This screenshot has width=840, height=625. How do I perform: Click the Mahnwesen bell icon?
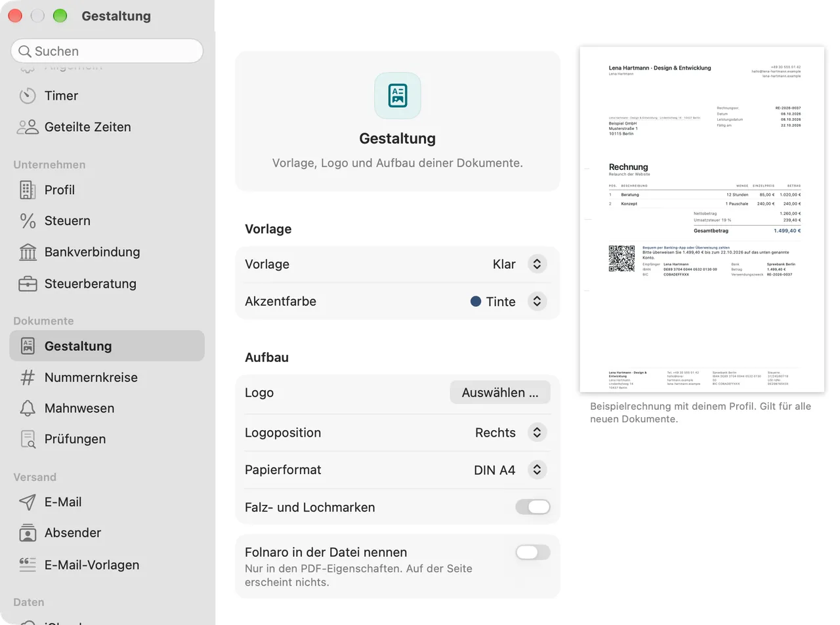[x=28, y=409]
